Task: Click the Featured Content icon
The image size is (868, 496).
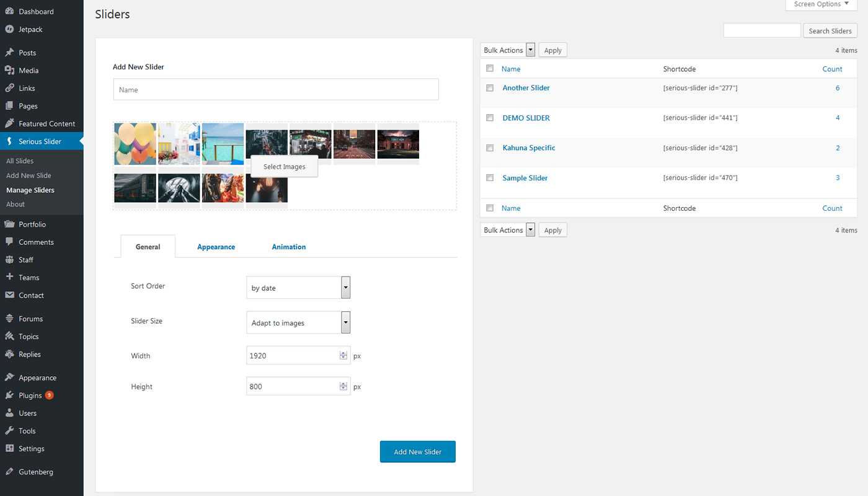Action: tap(9, 123)
